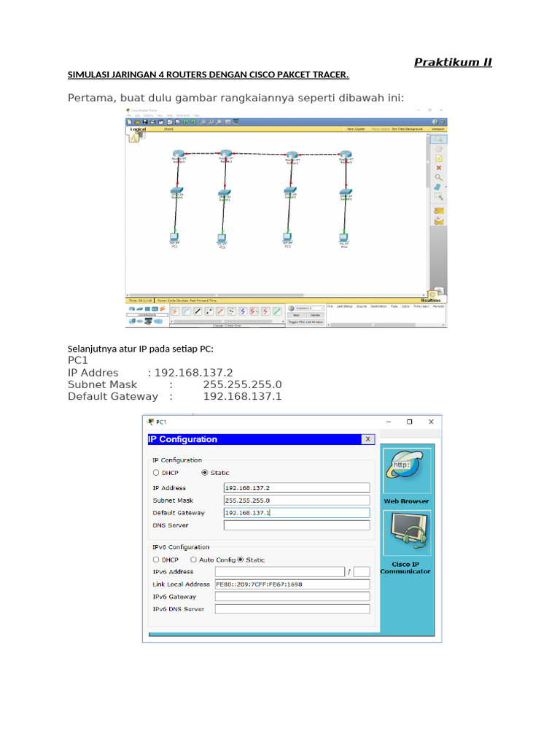
Task: Click the IPv6 Gateway input field
Action: [292, 597]
